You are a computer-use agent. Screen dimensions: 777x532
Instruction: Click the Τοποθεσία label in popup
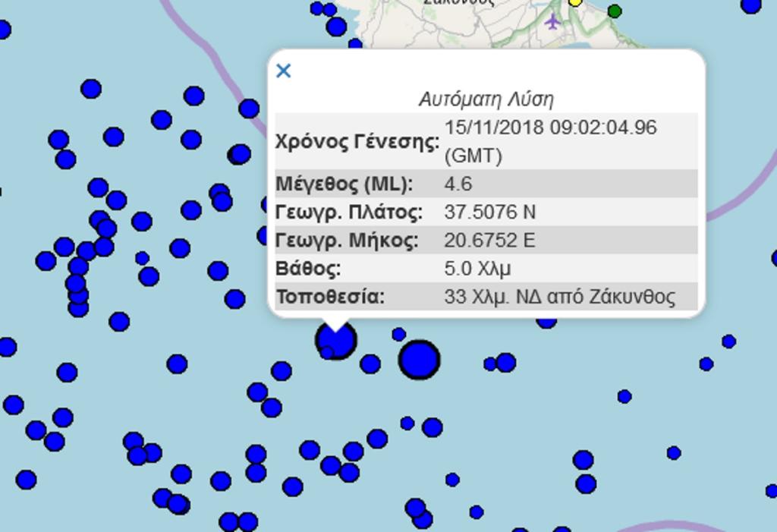(330, 296)
